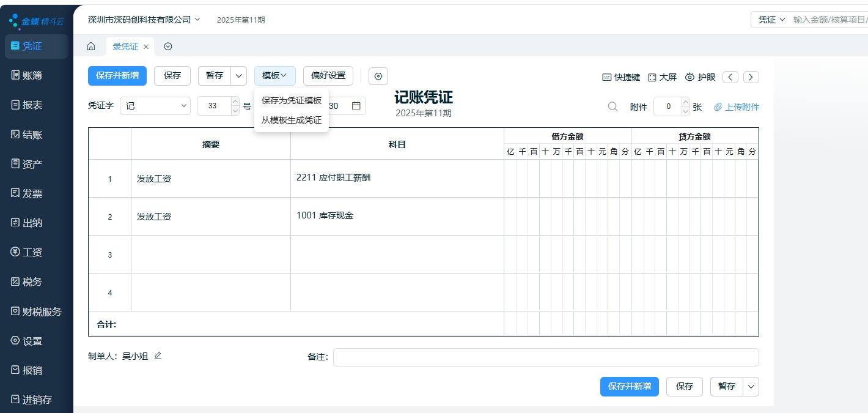Toggle 护眼 eye-protection mode

pos(700,77)
